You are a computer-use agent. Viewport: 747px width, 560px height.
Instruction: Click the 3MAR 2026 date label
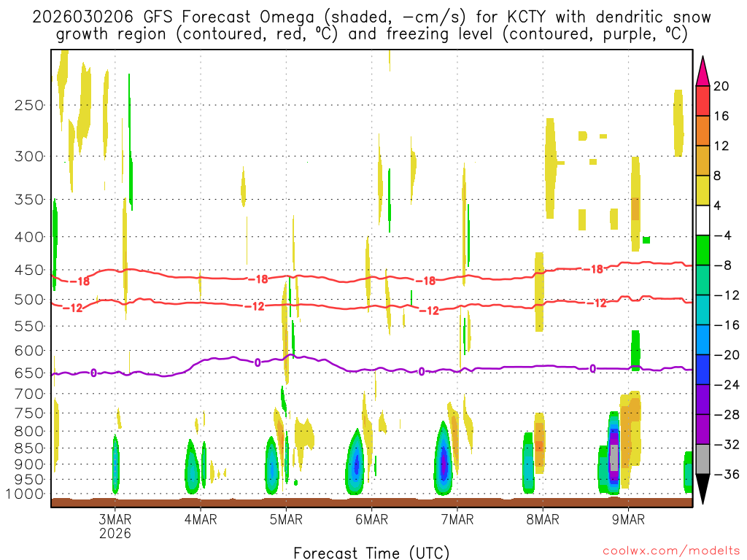coord(115,526)
